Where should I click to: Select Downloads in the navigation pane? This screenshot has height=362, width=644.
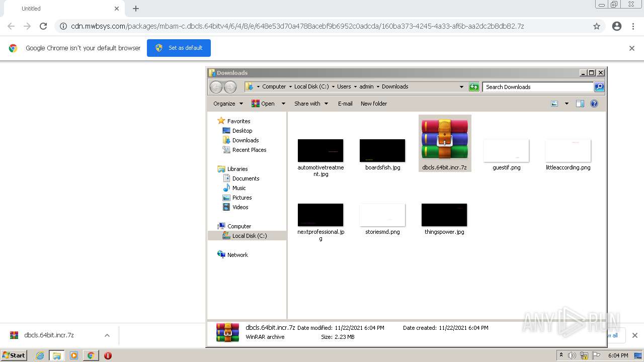click(246, 140)
